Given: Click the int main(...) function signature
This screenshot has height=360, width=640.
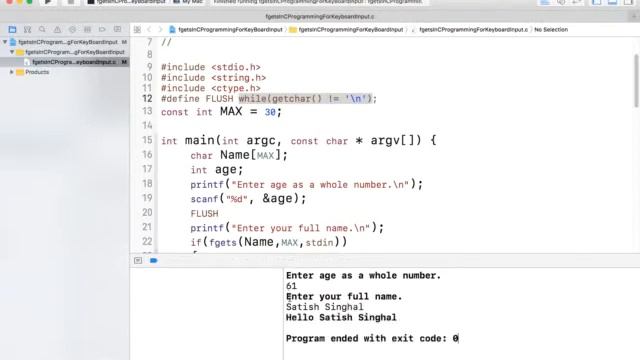Looking at the screenshot, I should click(x=299, y=140).
